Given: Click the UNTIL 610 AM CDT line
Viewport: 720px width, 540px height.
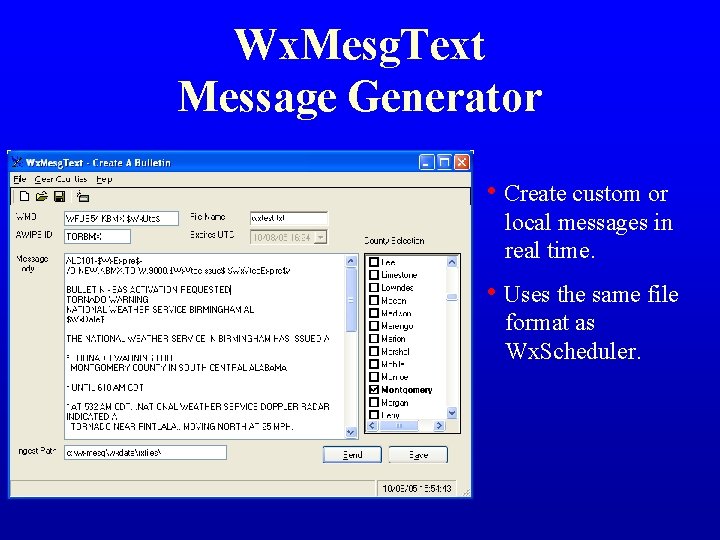Looking at the screenshot, I should pyautogui.click(x=105, y=388).
